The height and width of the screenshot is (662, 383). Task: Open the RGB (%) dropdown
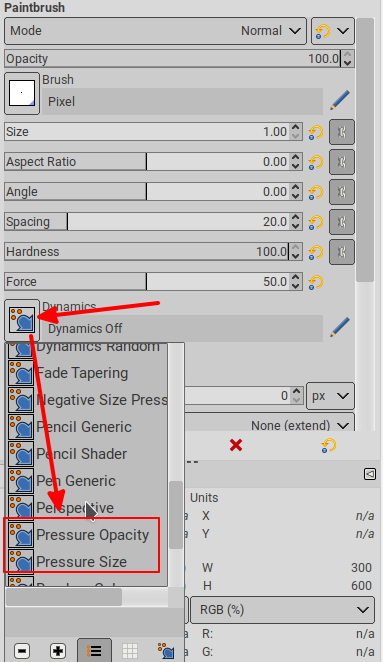point(282,610)
